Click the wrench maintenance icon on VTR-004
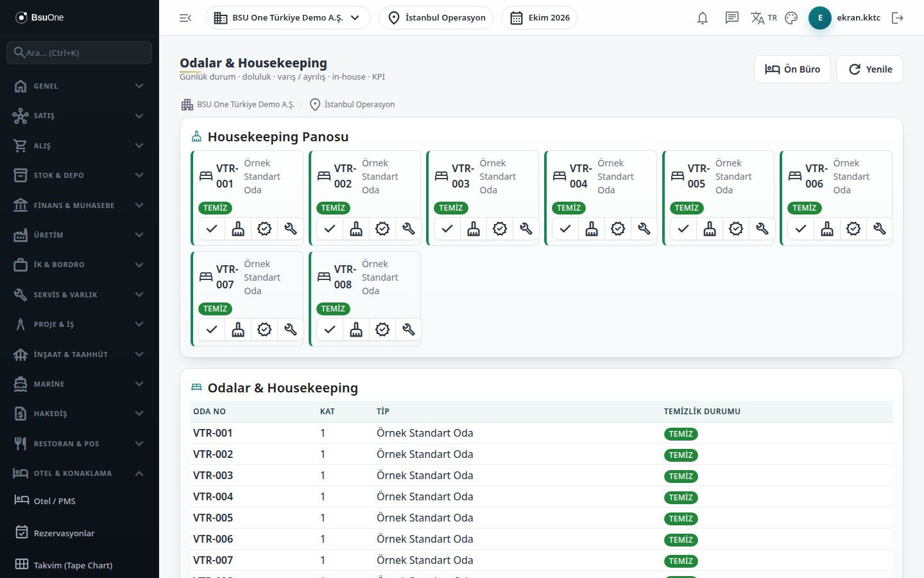924x578 pixels. click(644, 229)
